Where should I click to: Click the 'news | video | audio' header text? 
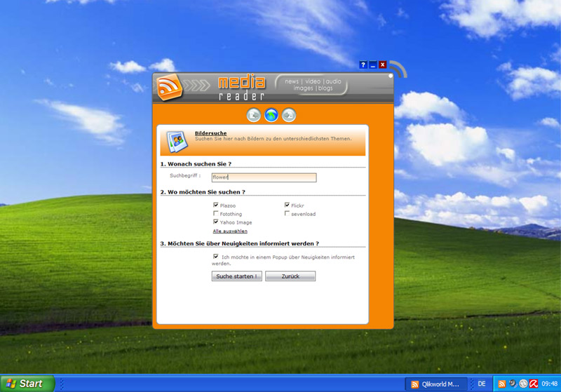tap(313, 81)
